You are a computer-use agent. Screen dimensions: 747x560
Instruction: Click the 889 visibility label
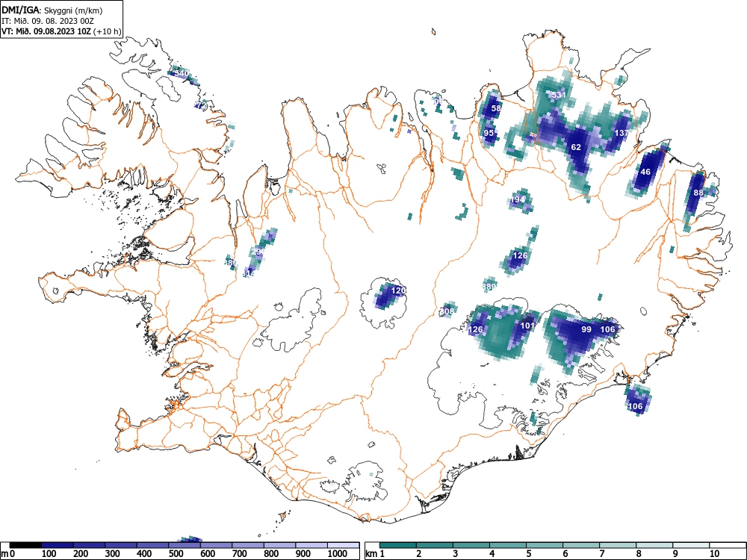point(489,287)
